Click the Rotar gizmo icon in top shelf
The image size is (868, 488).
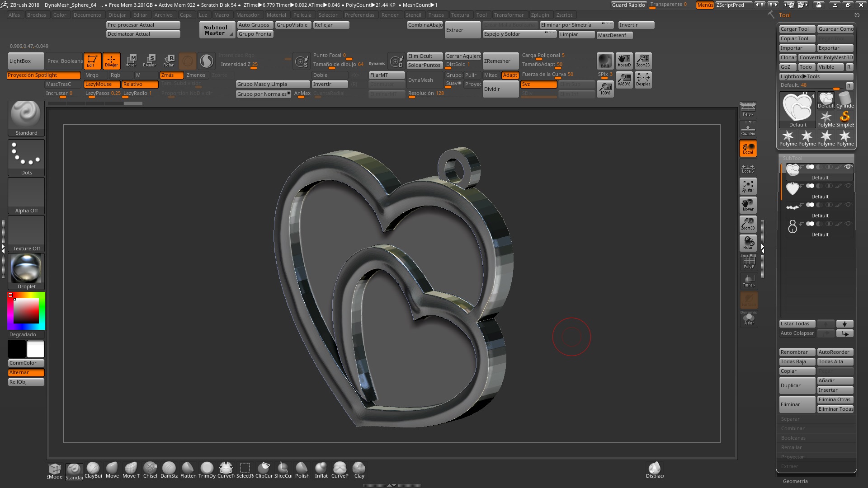pyautogui.click(x=169, y=60)
